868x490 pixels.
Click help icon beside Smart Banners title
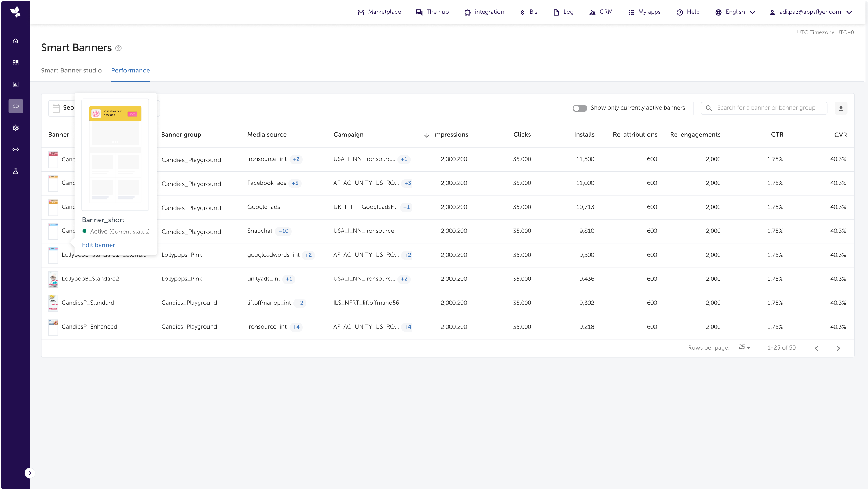coord(118,48)
